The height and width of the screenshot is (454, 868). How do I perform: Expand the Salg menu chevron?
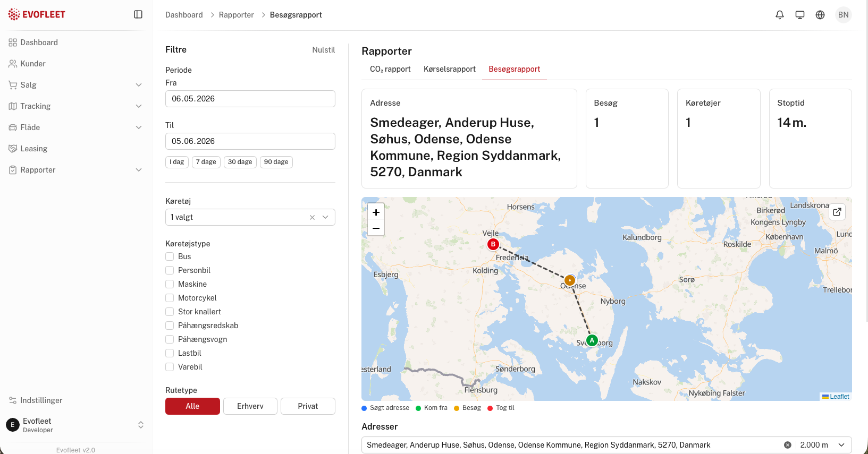(x=139, y=85)
